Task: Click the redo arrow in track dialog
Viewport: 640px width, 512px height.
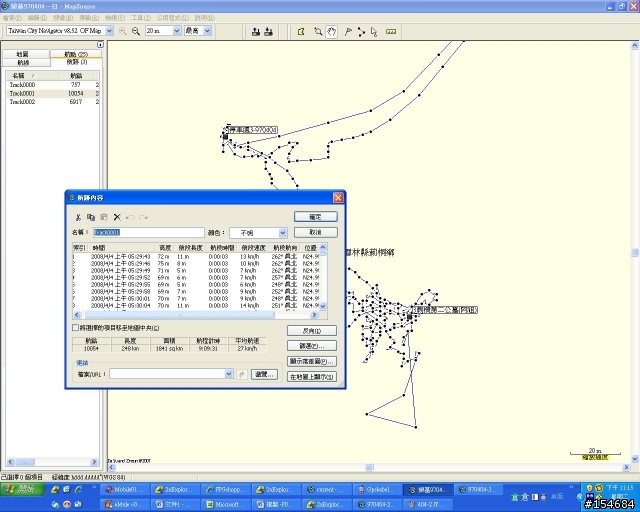Action: coord(143,217)
